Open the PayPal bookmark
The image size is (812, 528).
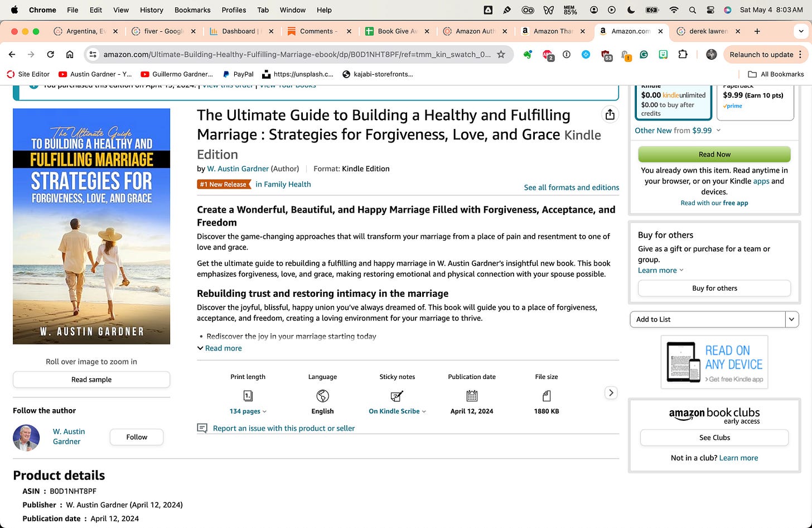(x=238, y=74)
